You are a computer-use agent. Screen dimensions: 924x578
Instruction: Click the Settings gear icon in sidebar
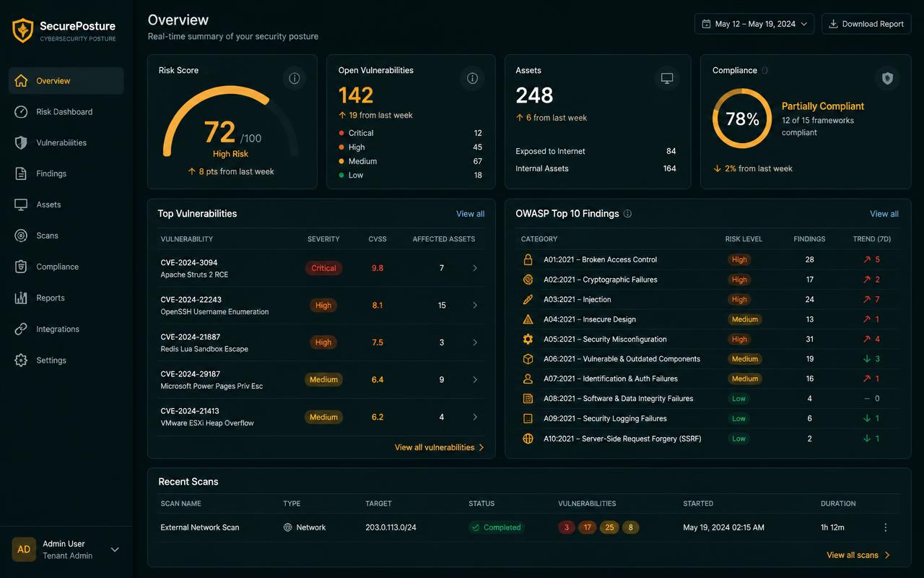pyautogui.click(x=22, y=361)
